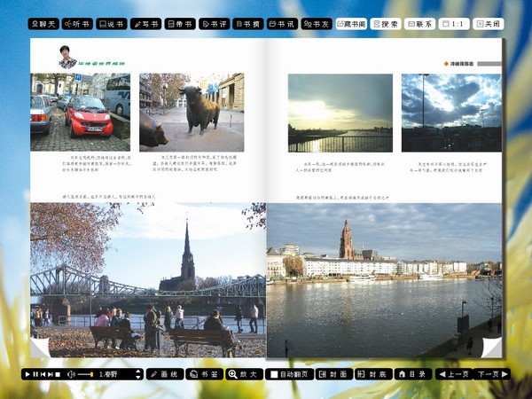
Task: Skip to the next music track
Action: 51,374
